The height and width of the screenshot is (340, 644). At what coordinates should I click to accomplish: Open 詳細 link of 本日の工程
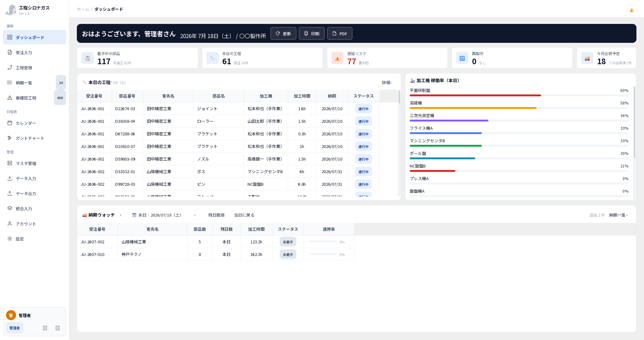tap(387, 82)
